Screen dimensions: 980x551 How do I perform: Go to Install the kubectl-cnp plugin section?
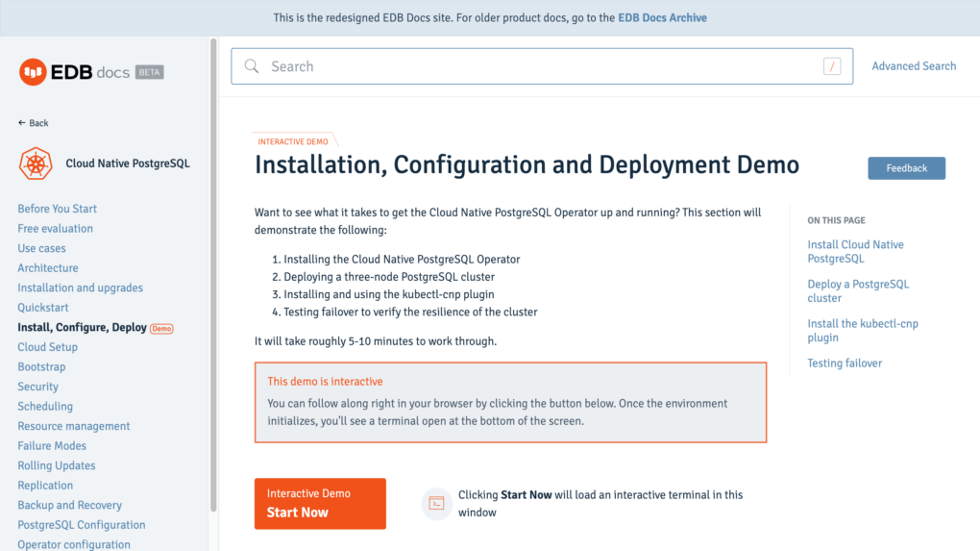(x=863, y=330)
